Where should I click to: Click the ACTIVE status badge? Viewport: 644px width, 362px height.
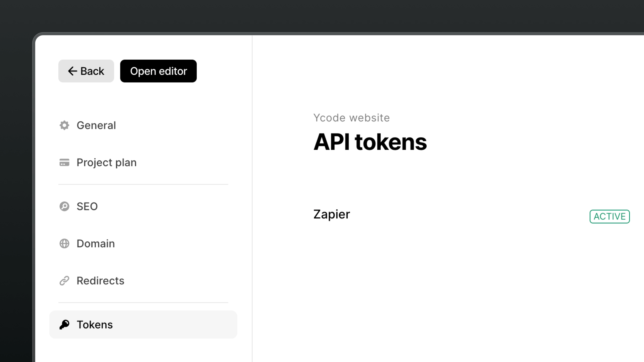click(x=610, y=216)
